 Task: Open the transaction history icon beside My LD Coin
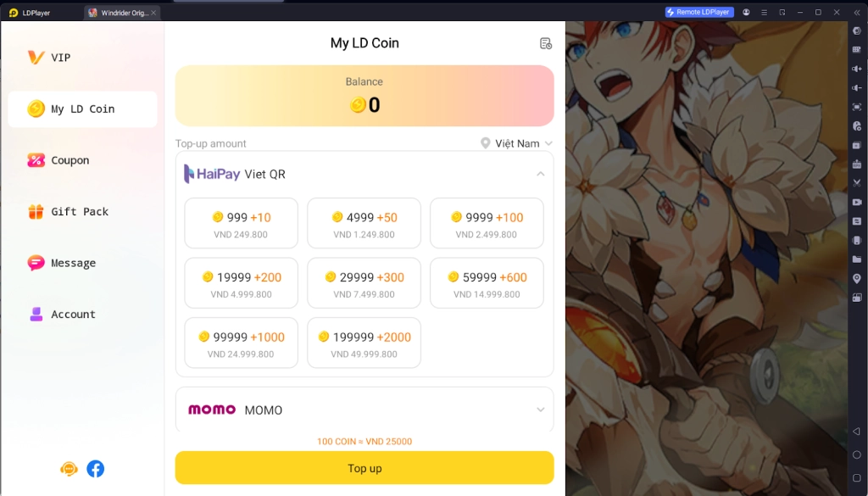[546, 44]
